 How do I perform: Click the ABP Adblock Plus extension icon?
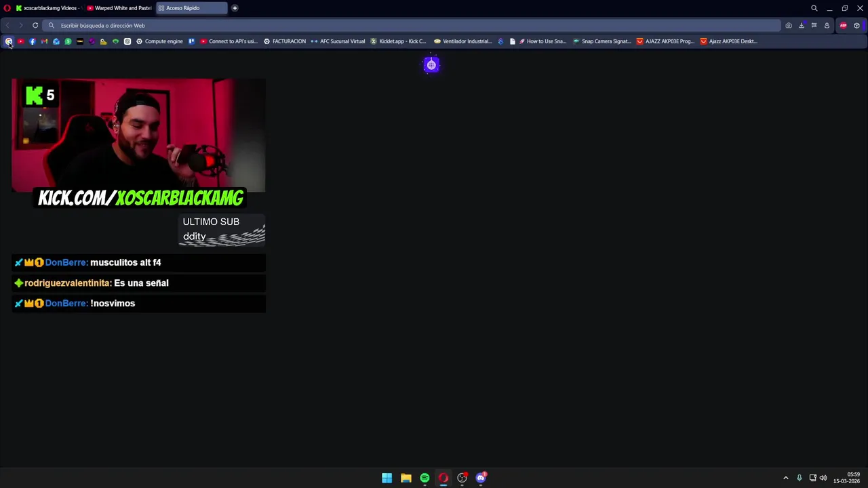tap(844, 26)
